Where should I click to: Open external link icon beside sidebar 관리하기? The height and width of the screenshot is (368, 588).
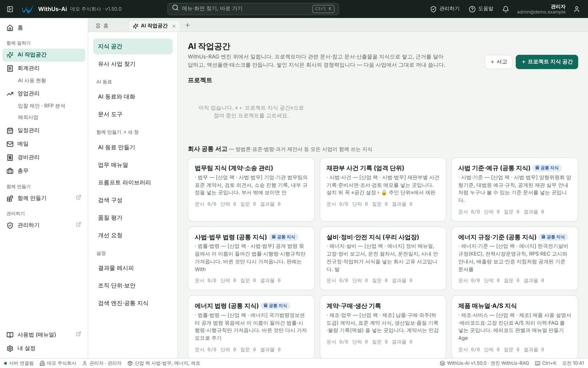click(x=79, y=224)
